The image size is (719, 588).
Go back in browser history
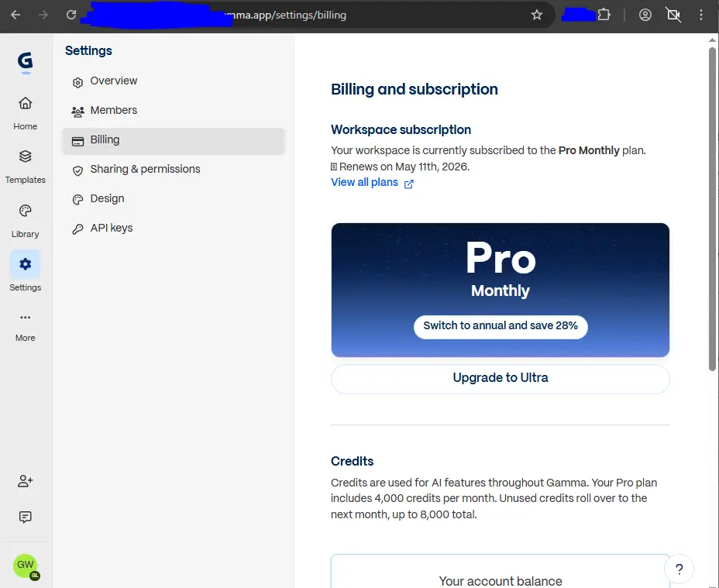click(x=15, y=15)
